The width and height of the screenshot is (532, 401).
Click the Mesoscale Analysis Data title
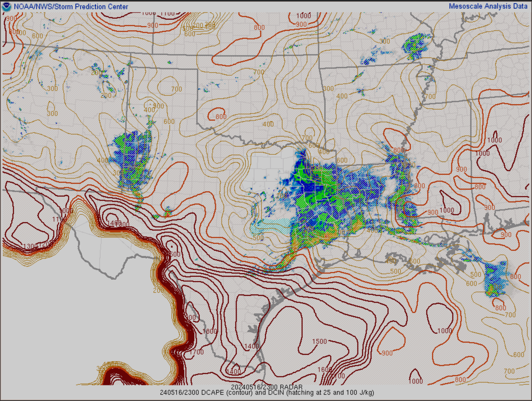[488, 6]
